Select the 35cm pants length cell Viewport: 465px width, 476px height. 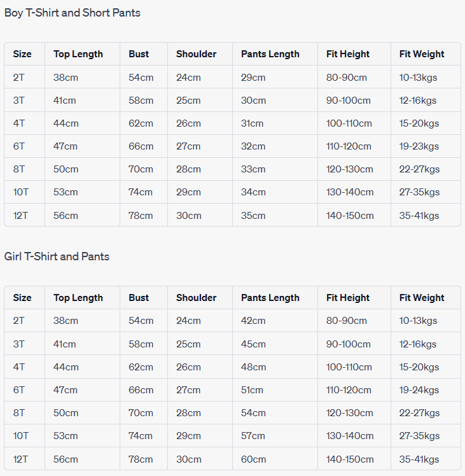coord(253,216)
